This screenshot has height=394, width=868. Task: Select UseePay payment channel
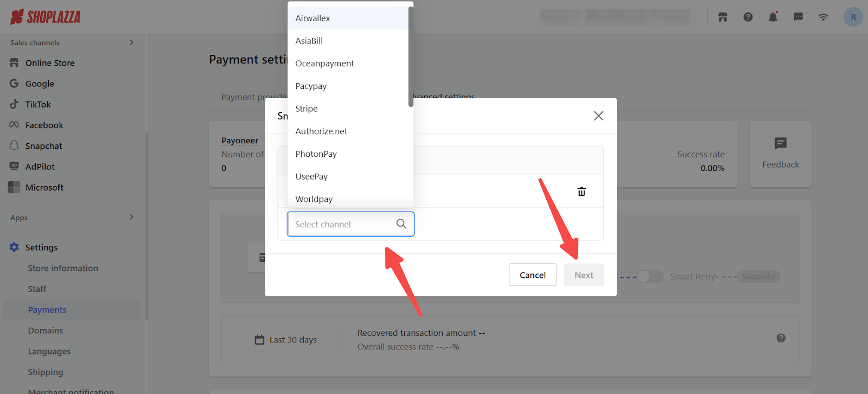[x=348, y=176]
